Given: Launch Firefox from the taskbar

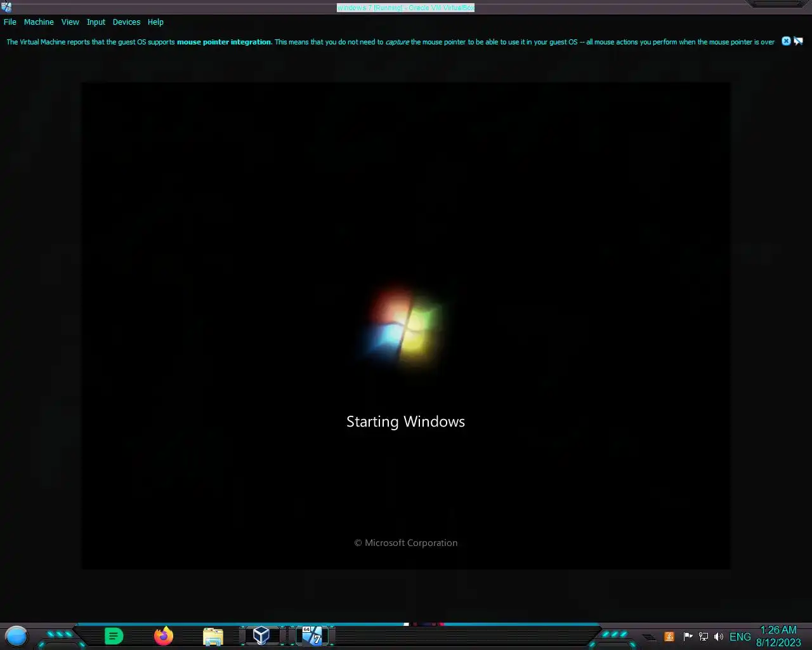Looking at the screenshot, I should pyautogui.click(x=164, y=636).
